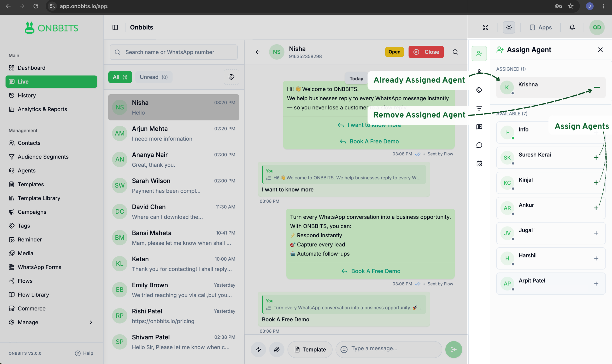Open Template Library
Viewport: 612px width, 364px height.
coord(51,198)
